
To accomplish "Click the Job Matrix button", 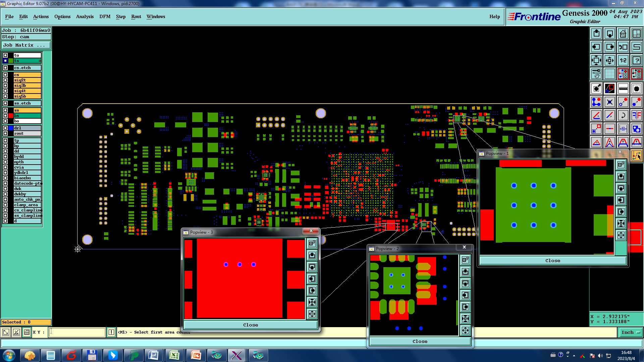I will 26,45.
